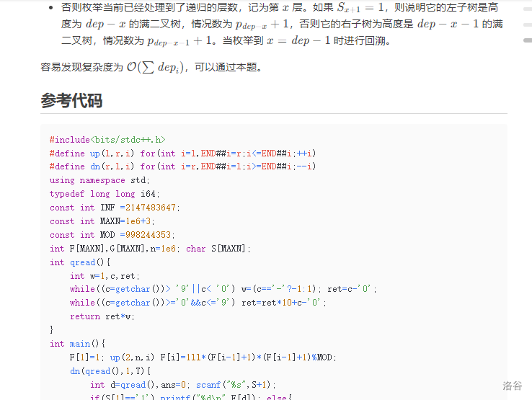Click the #define up macro line
Image resolution: width=532 pixels, height=400 pixels.
click(x=182, y=153)
